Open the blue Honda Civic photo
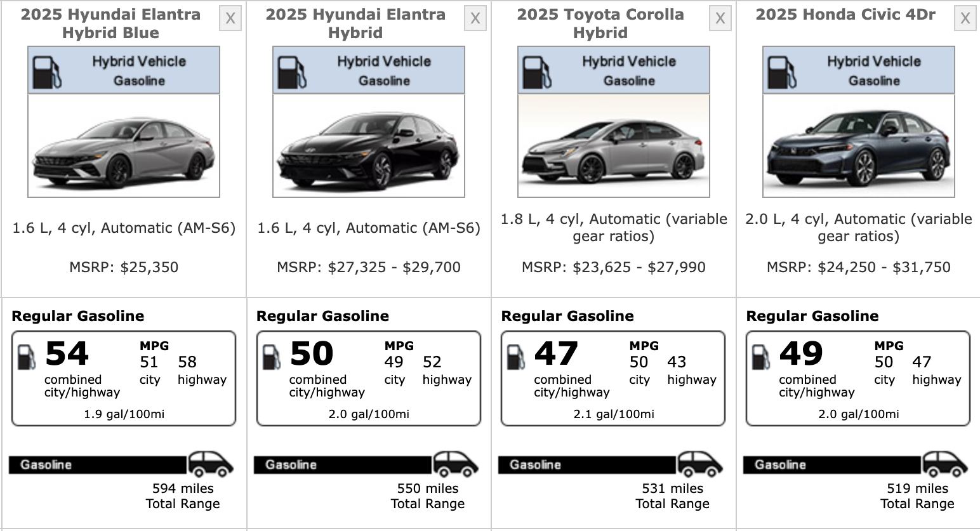The image size is (980, 531). point(859,146)
